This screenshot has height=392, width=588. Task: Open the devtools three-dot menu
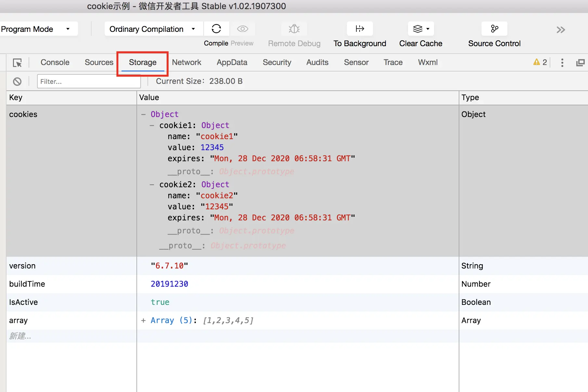click(x=562, y=62)
